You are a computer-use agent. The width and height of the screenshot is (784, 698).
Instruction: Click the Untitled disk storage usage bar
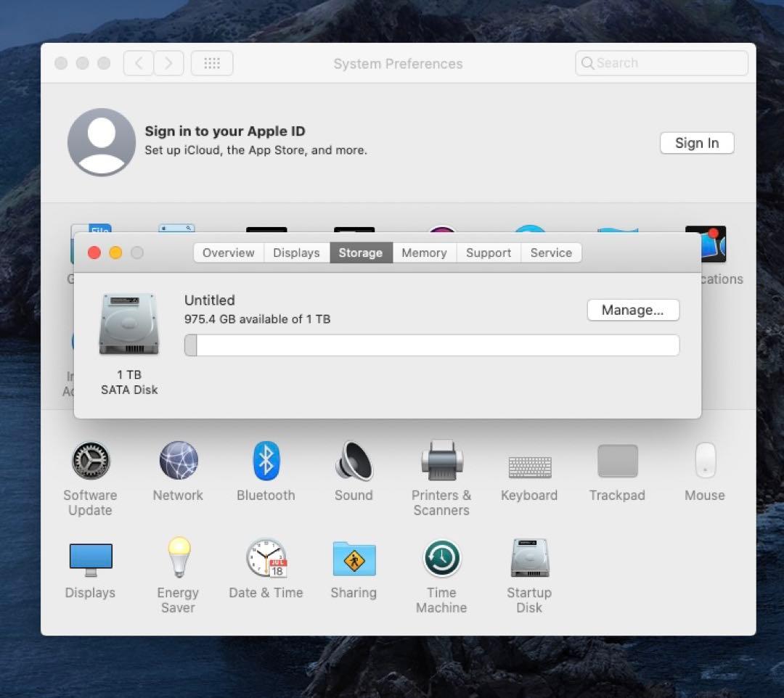(431, 345)
